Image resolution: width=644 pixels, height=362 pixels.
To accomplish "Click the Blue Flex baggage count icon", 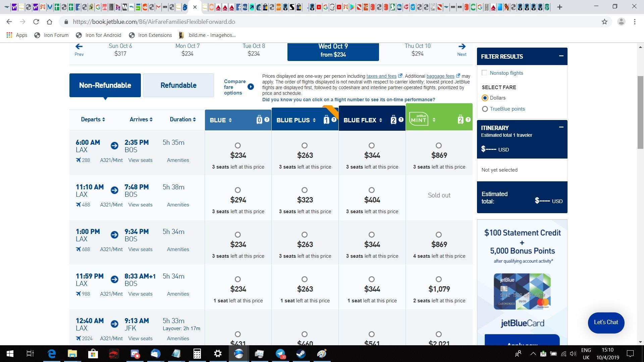I will coord(393,120).
